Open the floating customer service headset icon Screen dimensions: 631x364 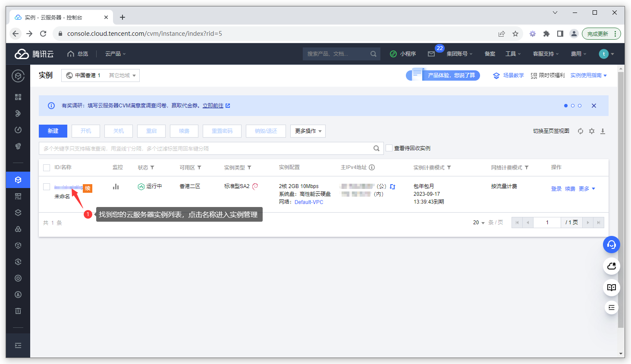click(611, 245)
